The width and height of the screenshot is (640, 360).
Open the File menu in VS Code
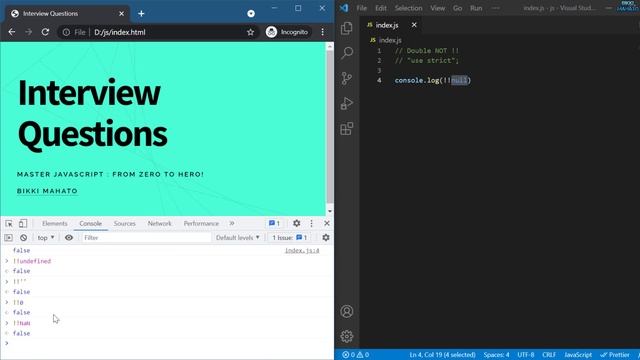[361, 8]
